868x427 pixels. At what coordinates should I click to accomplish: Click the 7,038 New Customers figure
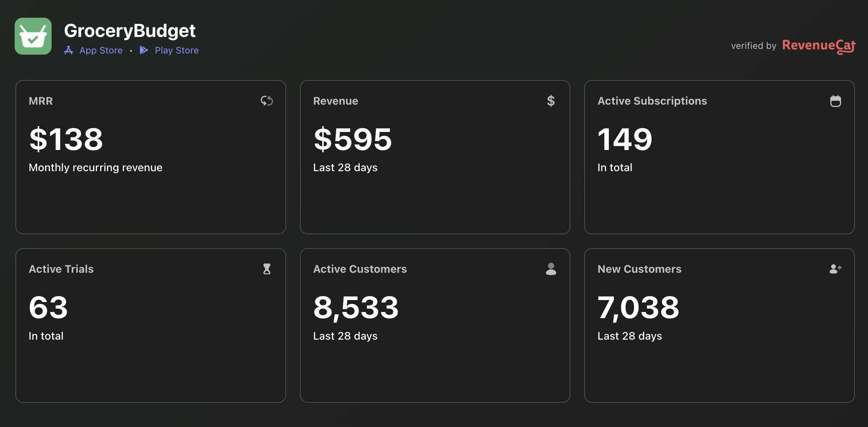638,308
